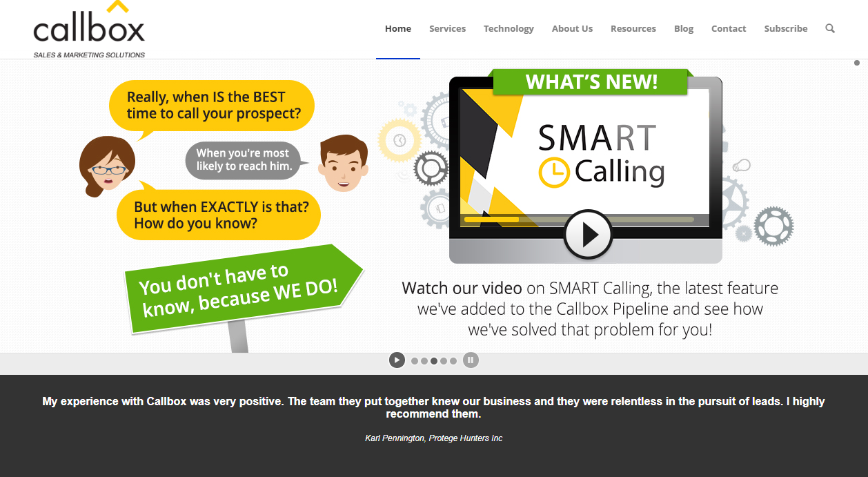Open the Services menu
The width and height of the screenshot is (868, 477).
point(447,28)
